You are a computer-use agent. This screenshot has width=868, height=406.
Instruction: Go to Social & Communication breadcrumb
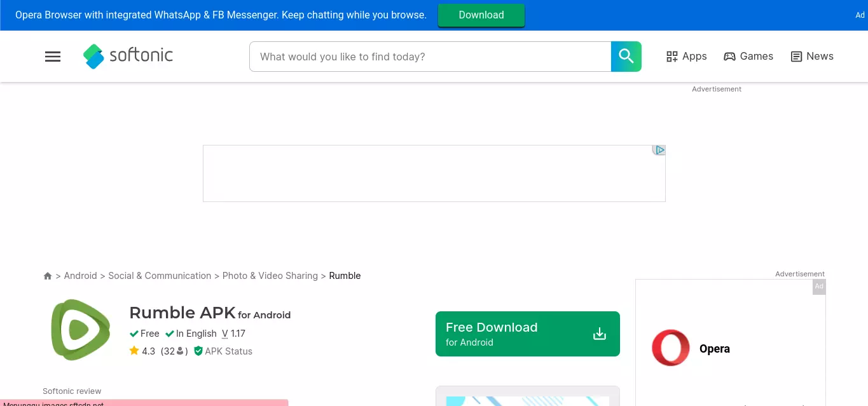160,276
